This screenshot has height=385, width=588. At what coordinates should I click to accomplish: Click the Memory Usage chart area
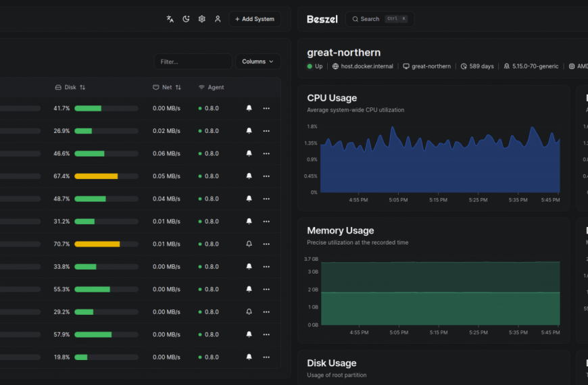[x=440, y=292]
